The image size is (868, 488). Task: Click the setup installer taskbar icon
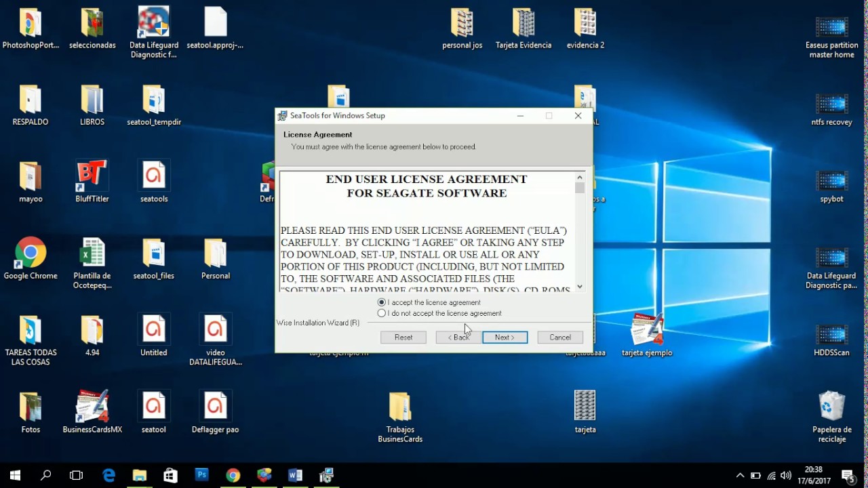326,475
